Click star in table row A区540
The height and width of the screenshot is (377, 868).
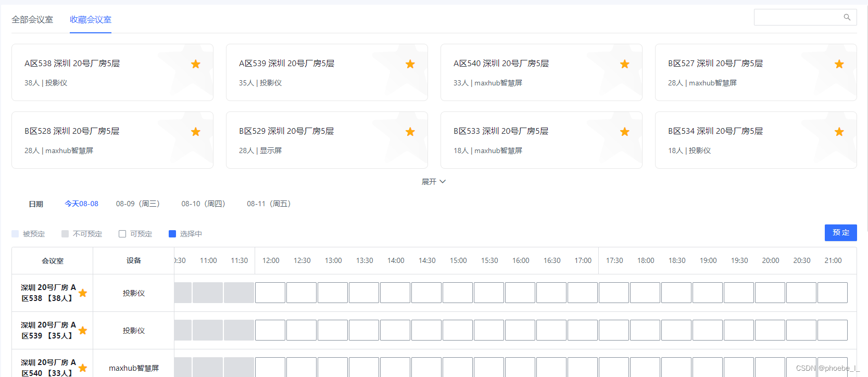(83, 368)
